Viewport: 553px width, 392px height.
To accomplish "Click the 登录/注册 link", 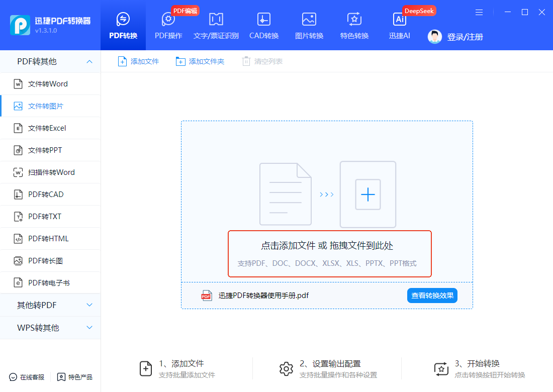I will 465,37.
